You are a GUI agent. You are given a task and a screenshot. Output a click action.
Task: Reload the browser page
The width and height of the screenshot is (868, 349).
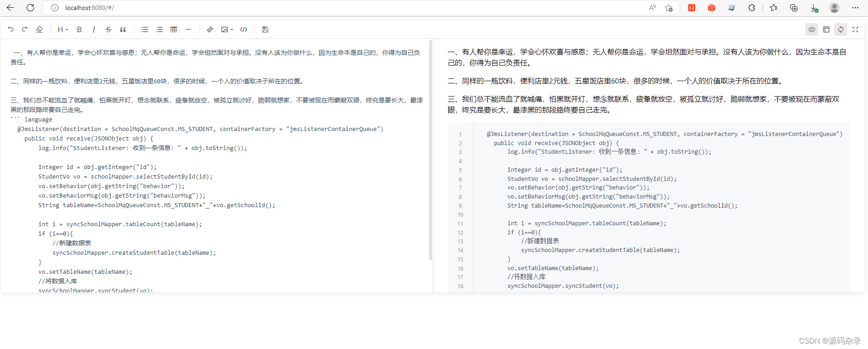pyautogui.click(x=30, y=8)
